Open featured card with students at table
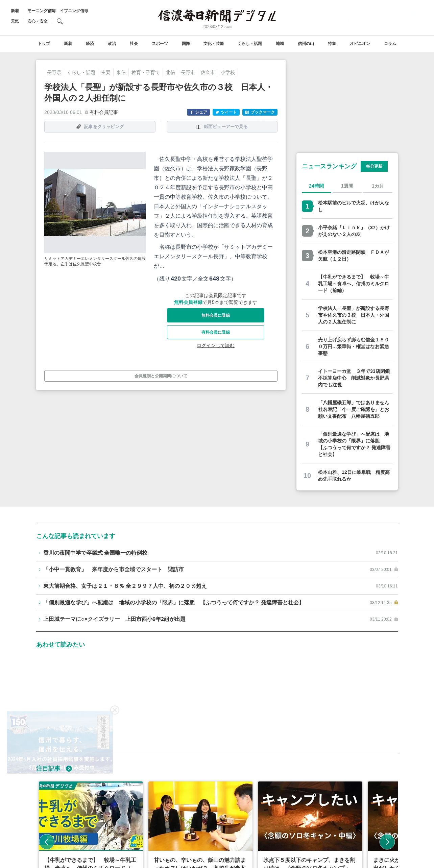The image size is (434, 868). (200, 816)
